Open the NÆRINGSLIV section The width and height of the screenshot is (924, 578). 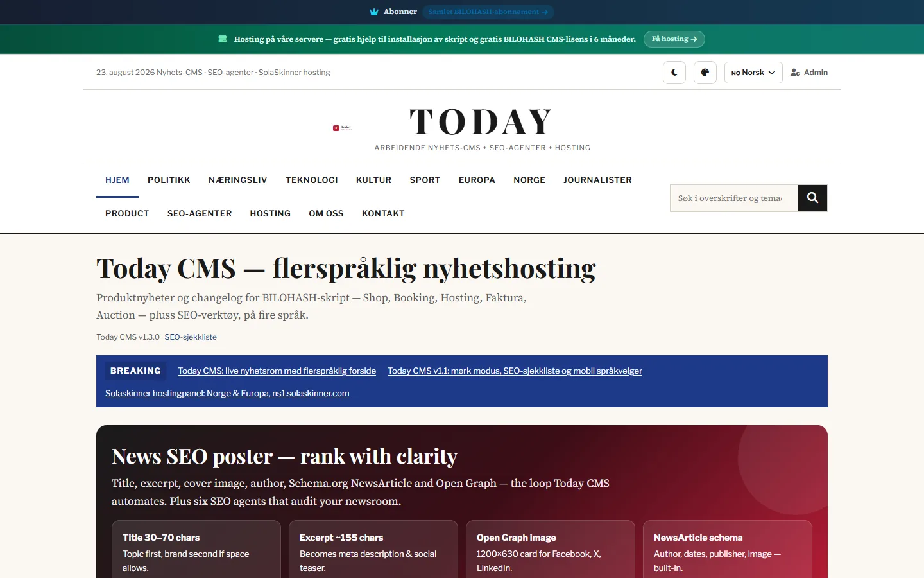tap(237, 180)
